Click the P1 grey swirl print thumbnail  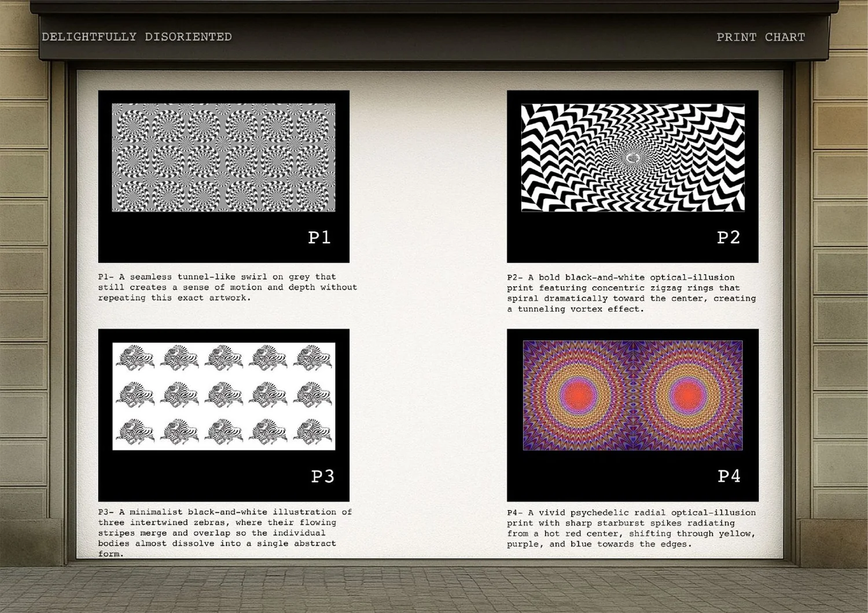pyautogui.click(x=223, y=157)
